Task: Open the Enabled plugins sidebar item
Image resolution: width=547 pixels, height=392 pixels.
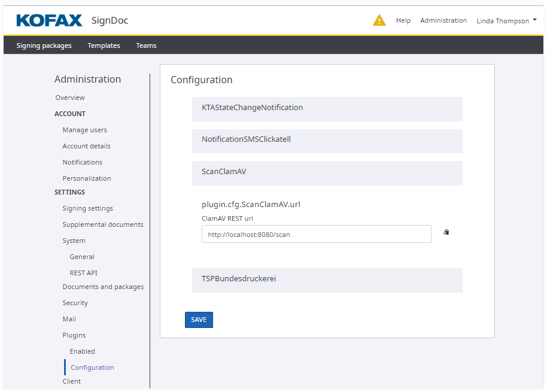Action: click(x=82, y=351)
